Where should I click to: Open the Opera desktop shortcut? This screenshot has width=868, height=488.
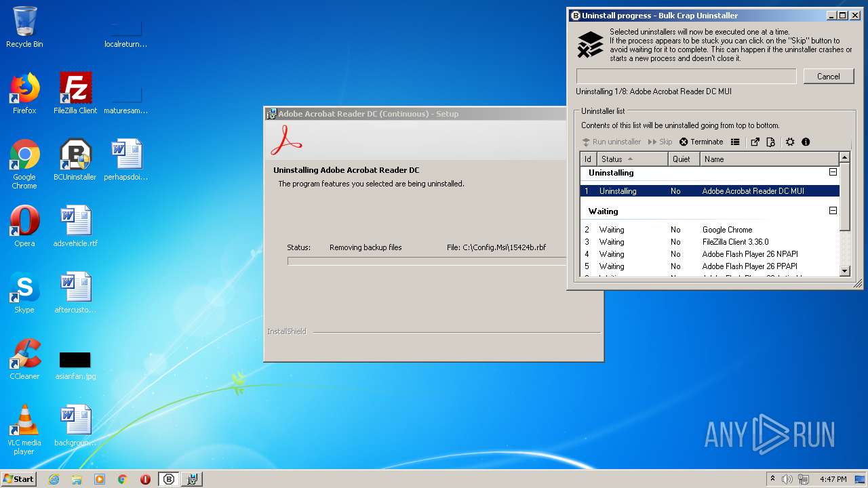[x=24, y=226]
